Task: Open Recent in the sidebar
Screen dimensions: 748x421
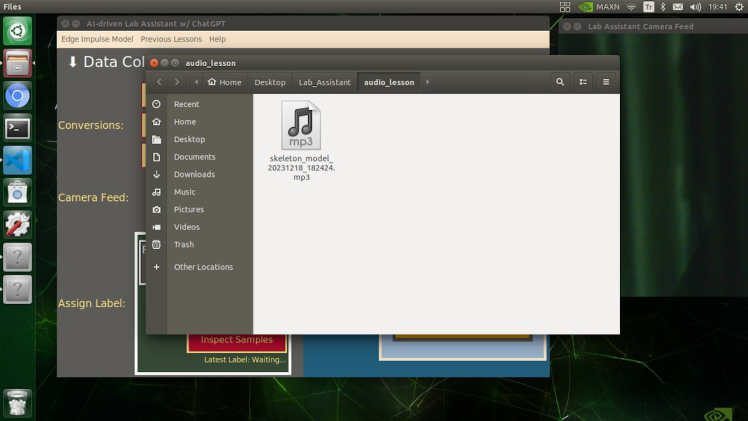Action: tap(187, 104)
